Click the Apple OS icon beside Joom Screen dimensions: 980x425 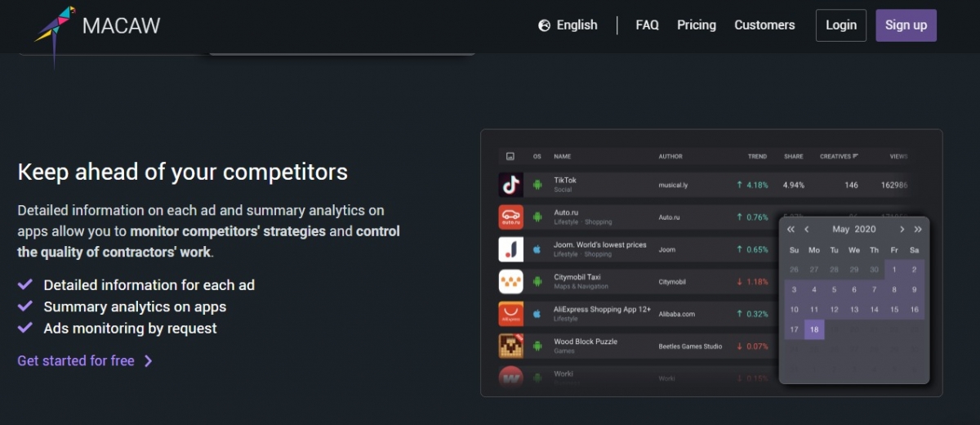[x=537, y=249]
